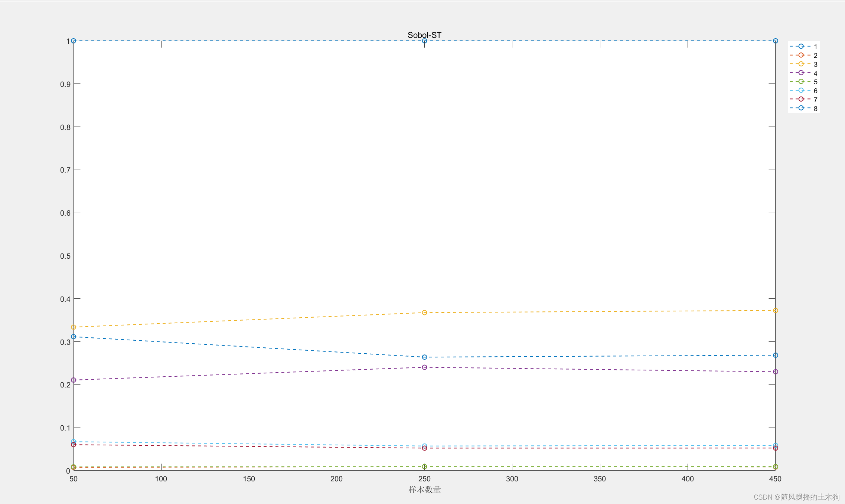
Task: Click the top blue marker at 450, value 1
Action: point(775,41)
